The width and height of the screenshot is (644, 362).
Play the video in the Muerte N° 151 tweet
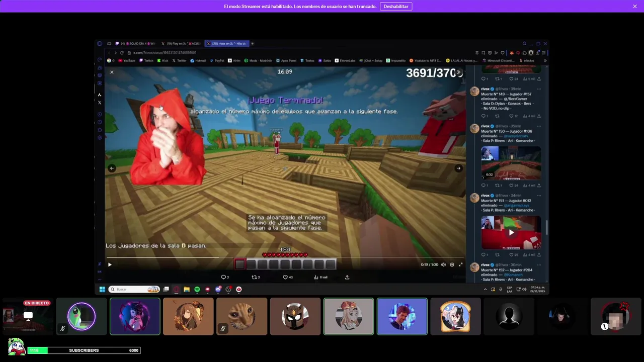tap(511, 232)
